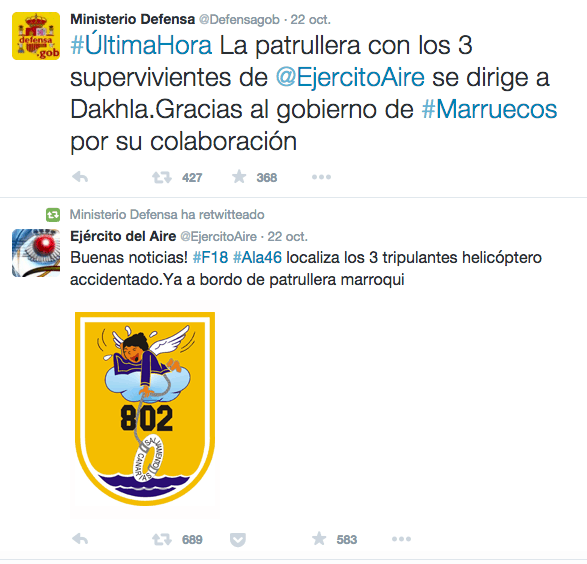587x564 pixels.
Task: Open the #Marruecos hashtag
Action: (489, 110)
